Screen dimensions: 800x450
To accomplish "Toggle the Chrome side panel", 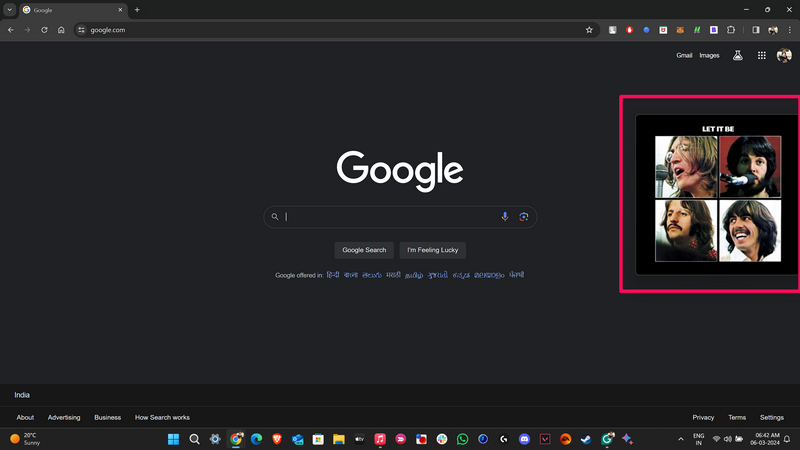I will click(x=756, y=30).
